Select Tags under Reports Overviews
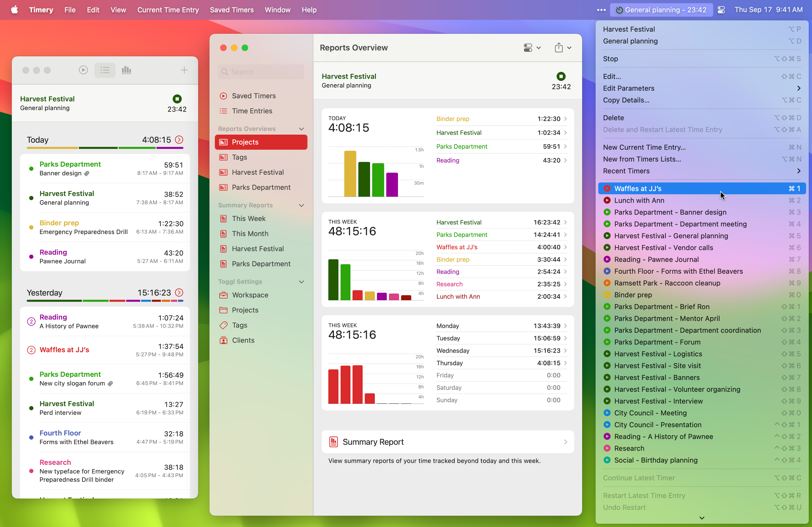Viewport: 812px width, 527px height. click(261, 157)
